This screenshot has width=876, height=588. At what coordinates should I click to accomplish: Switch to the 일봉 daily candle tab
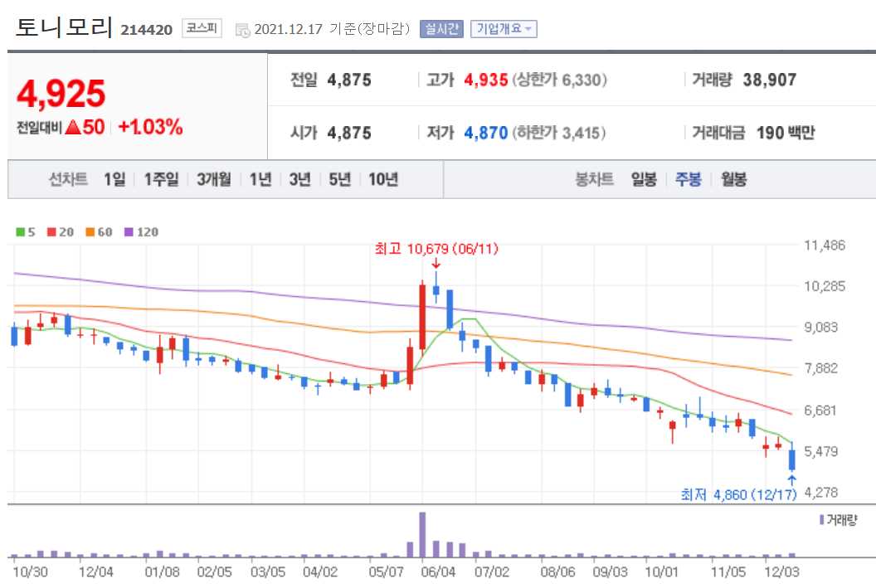point(643,178)
